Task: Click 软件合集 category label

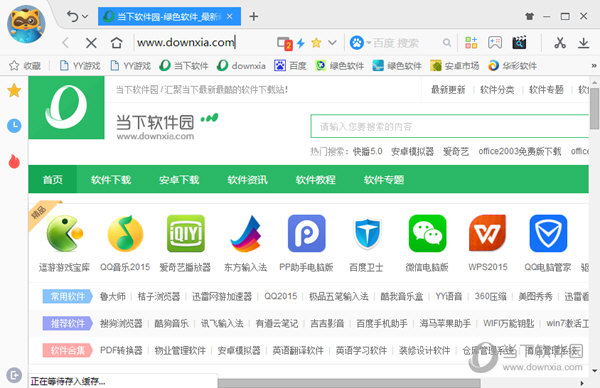Action: 67,350
